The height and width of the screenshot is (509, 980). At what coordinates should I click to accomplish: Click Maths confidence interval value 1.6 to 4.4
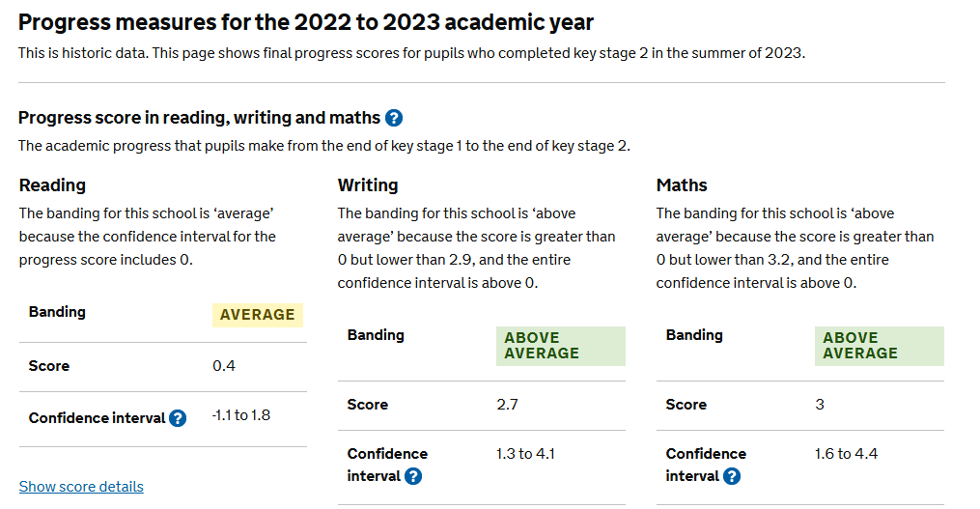[x=846, y=454]
